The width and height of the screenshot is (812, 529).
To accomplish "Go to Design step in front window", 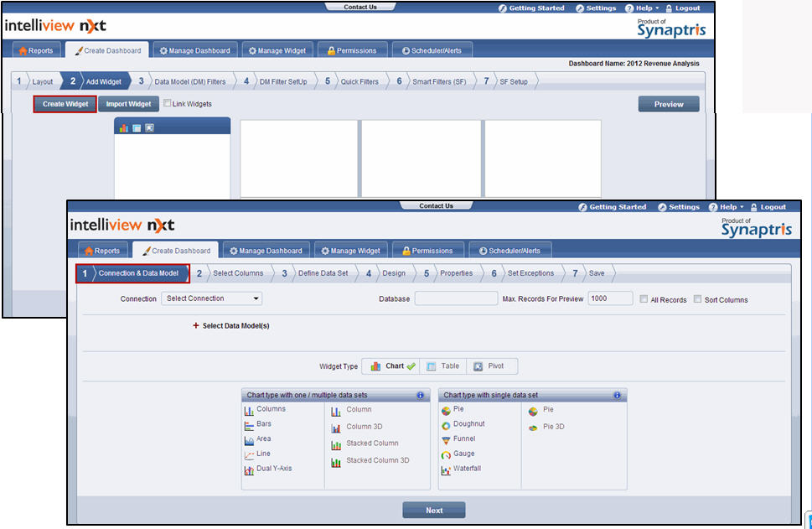I will click(394, 273).
